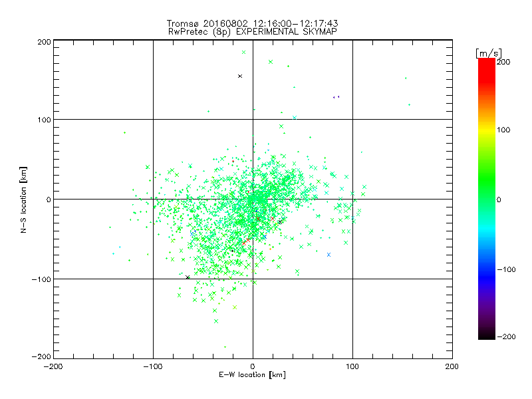Click the black X marker on the -100 km gridline

(188, 277)
